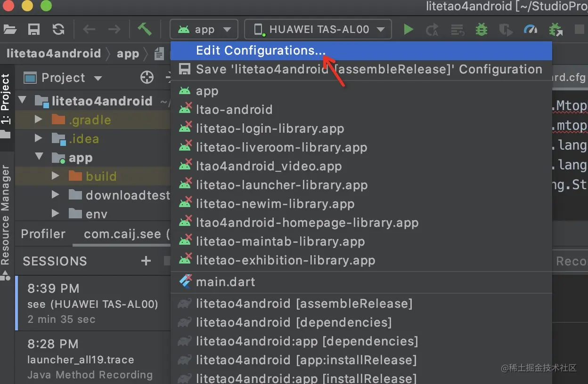Image resolution: width=588 pixels, height=384 pixels.
Task: Select litetao-maintab-library.app configuration
Action: click(361, 241)
